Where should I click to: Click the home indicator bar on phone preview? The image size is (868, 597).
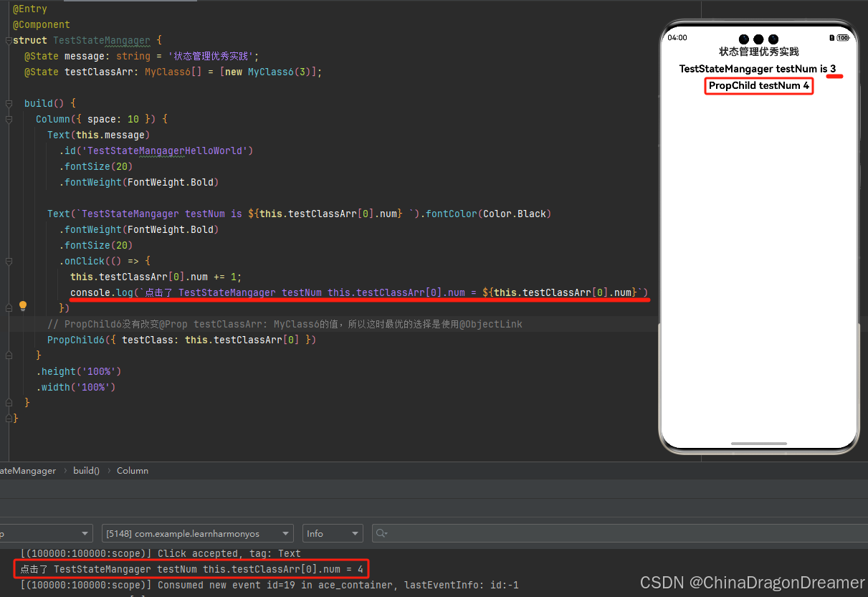pos(758,444)
